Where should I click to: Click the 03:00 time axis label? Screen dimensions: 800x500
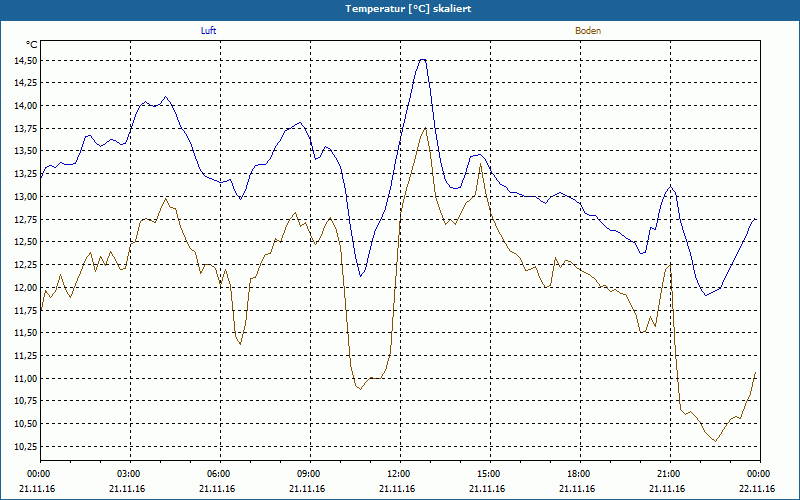pyautogui.click(x=129, y=474)
